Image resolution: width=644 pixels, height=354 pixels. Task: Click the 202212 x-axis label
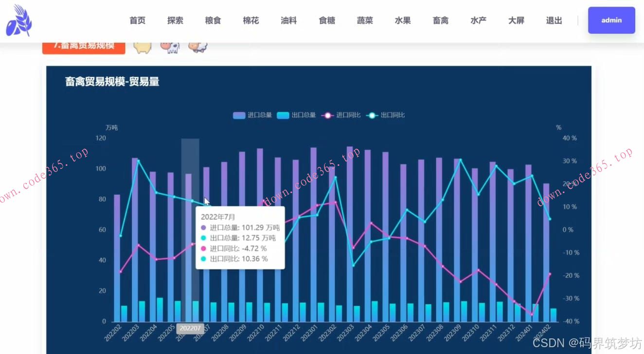tap(292, 333)
